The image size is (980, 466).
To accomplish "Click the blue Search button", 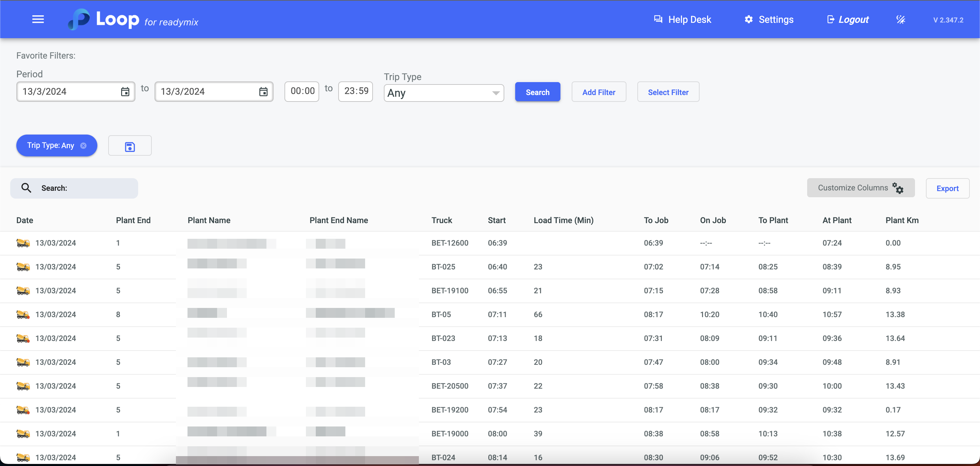I will click(x=537, y=92).
